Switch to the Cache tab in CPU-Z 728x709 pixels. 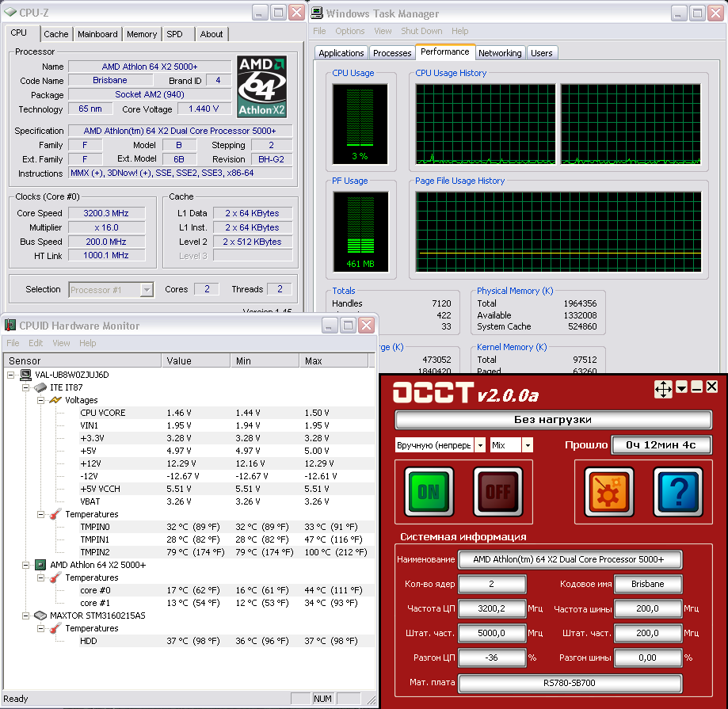[x=55, y=34]
